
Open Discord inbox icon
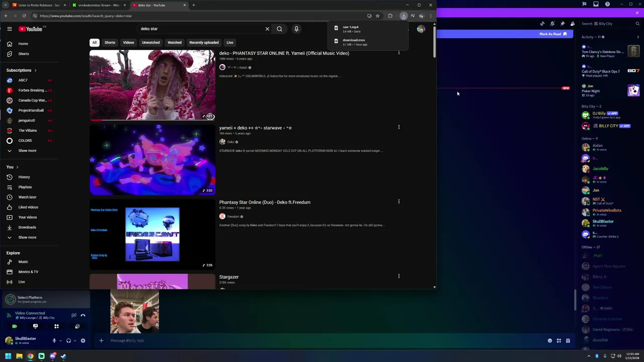[x=596, y=4]
